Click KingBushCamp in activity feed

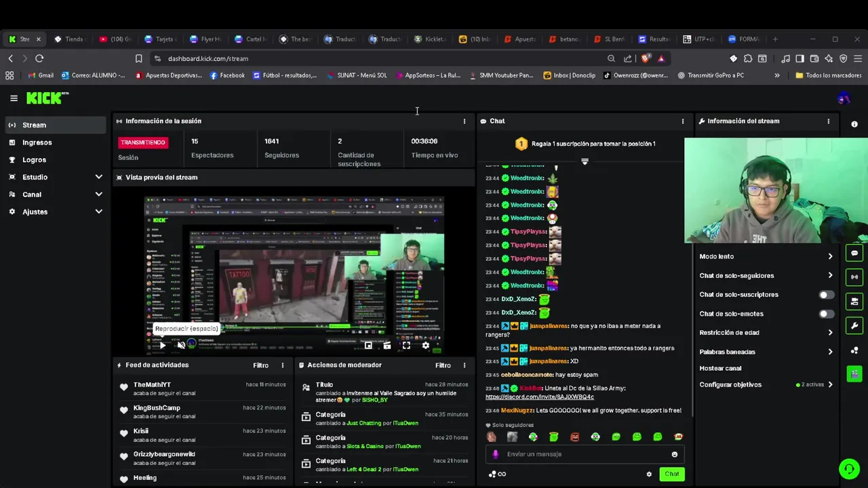click(157, 408)
